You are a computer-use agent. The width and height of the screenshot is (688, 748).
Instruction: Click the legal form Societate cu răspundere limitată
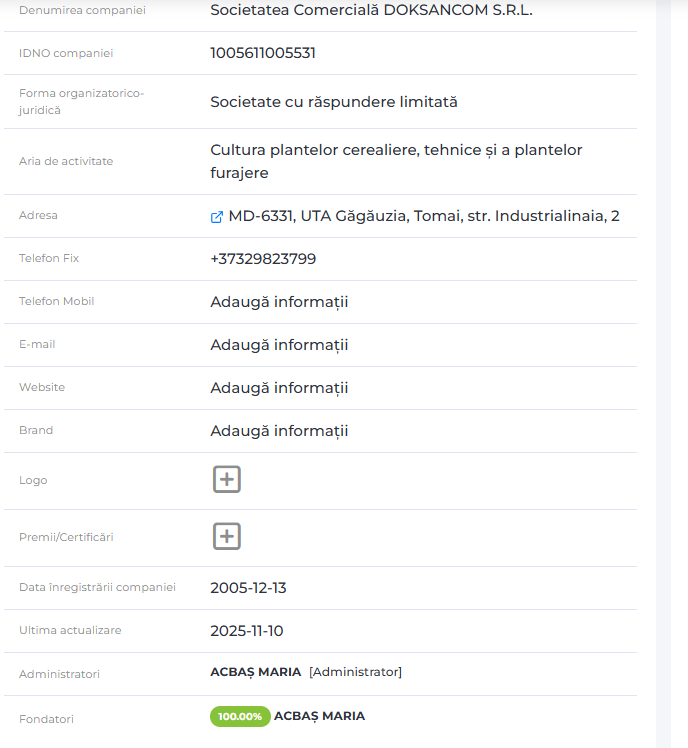[x=333, y=102]
